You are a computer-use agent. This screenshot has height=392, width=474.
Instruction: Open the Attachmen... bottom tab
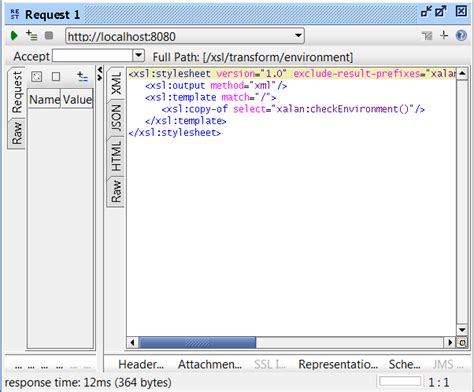tap(210, 364)
